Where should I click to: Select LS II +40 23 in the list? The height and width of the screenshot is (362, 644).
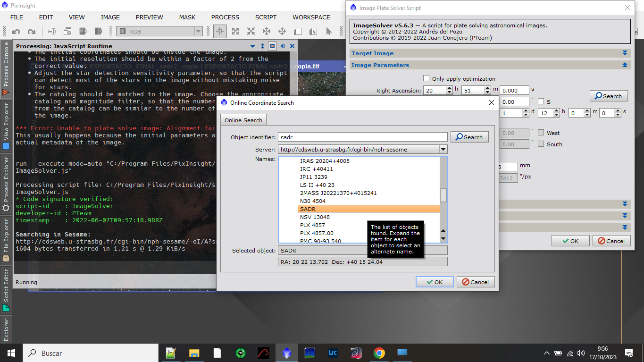317,185
